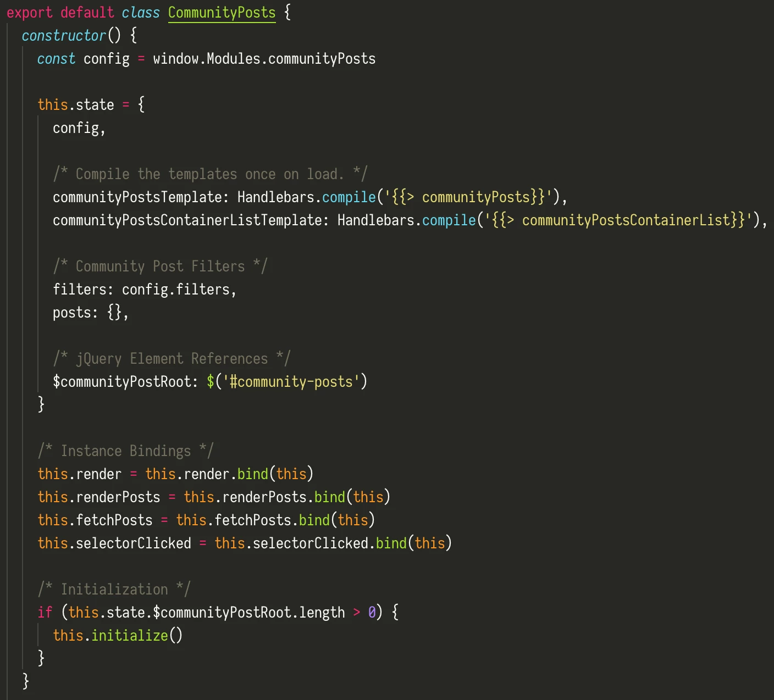Click the 'posts: {},' line
Image resolution: width=774 pixels, height=700 pixels.
(x=91, y=313)
